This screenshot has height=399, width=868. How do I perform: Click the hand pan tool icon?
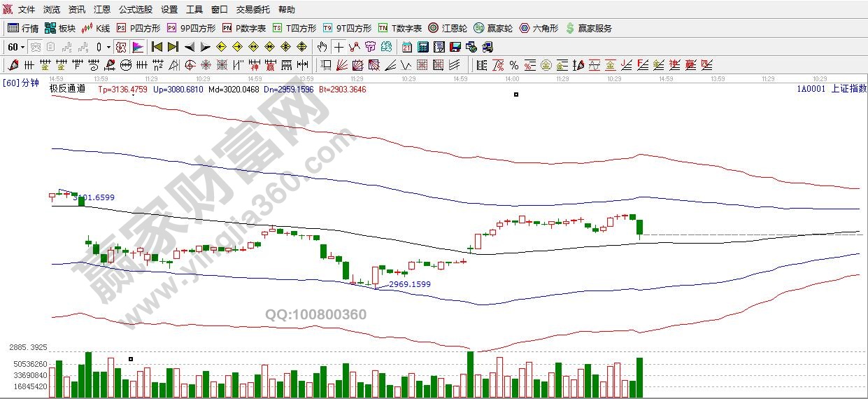[x=322, y=47]
